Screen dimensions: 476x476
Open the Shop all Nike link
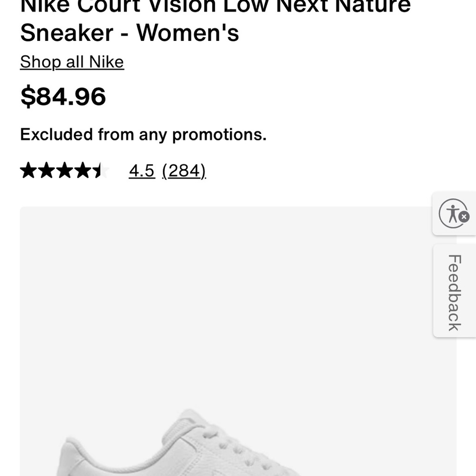(71, 62)
